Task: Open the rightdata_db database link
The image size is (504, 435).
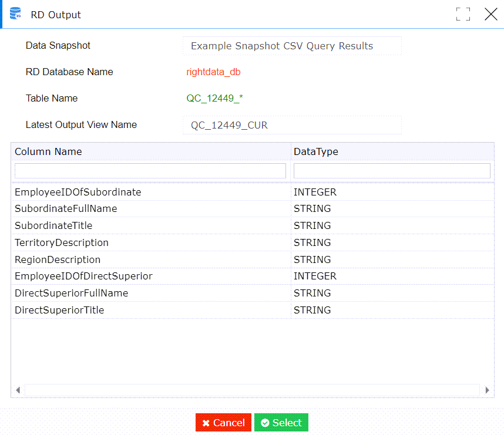Action: coord(213,72)
